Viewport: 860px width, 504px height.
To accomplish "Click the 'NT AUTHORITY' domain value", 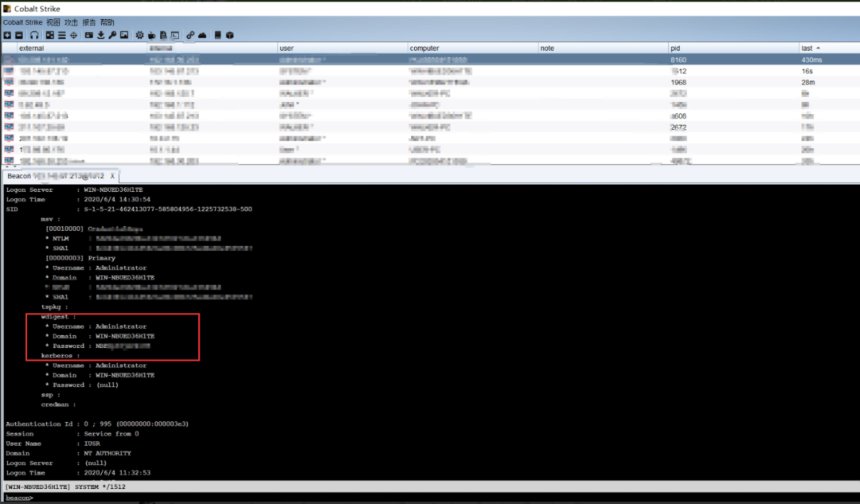I will click(107, 453).
